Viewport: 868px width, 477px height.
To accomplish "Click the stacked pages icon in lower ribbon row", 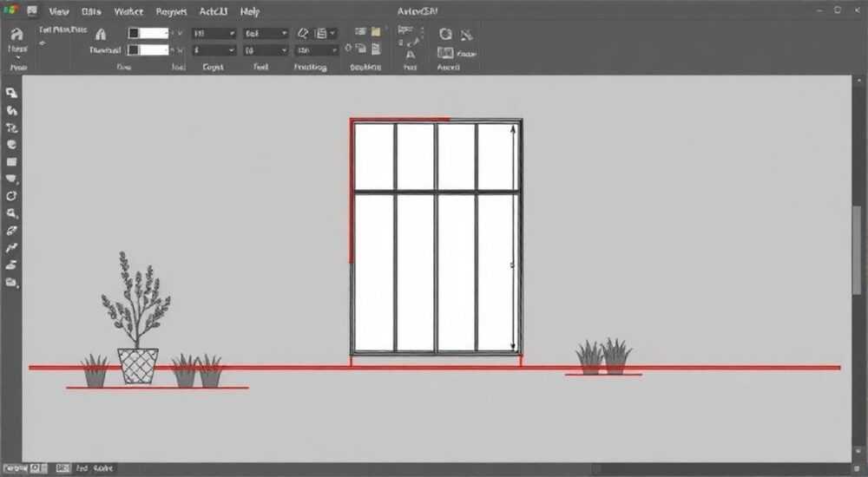I will pos(361,49).
